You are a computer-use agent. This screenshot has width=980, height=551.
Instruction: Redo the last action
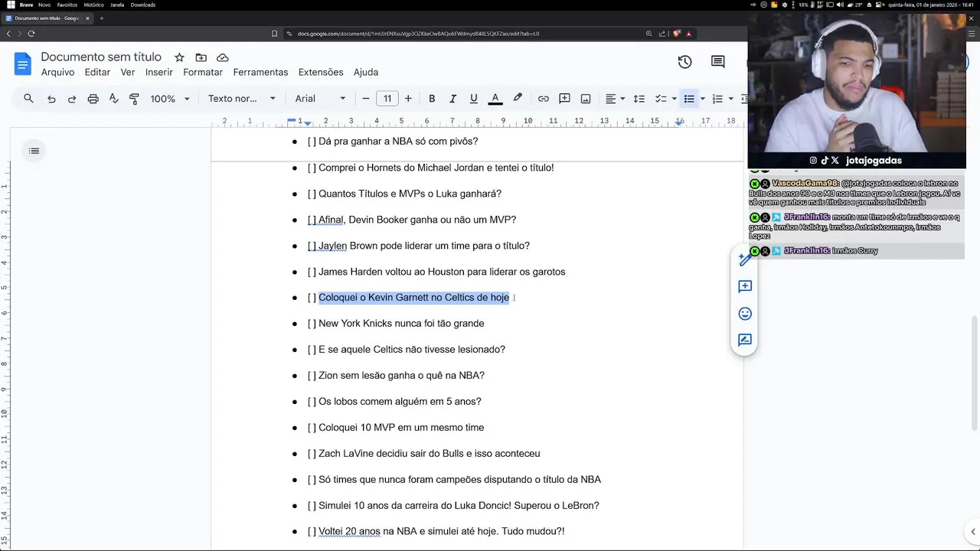pyautogui.click(x=72, y=99)
